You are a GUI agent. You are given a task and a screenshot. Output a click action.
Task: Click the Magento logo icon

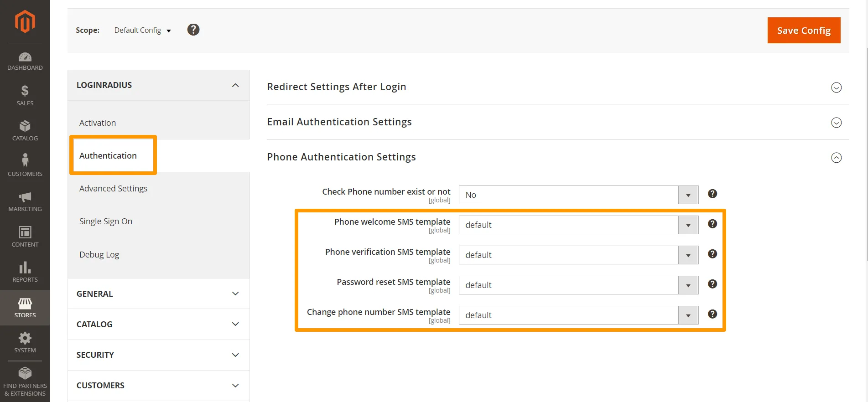25,21
